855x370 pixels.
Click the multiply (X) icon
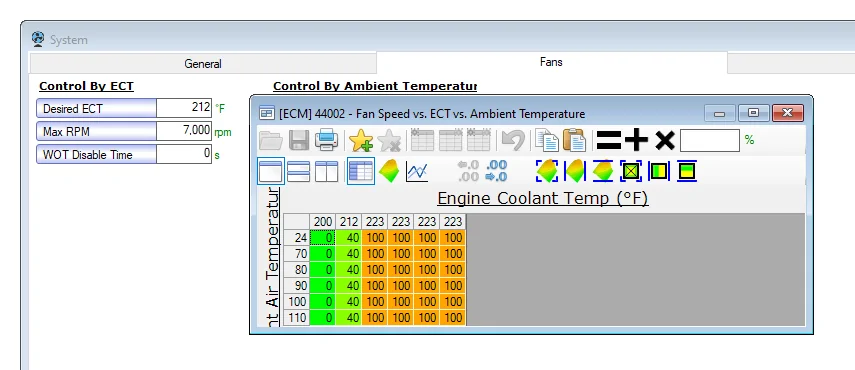pos(665,141)
